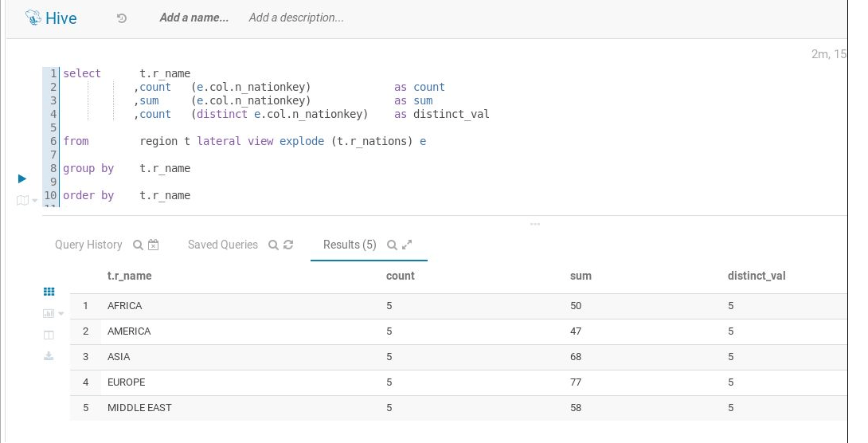Place cursor on 'order by' line

click(x=127, y=195)
